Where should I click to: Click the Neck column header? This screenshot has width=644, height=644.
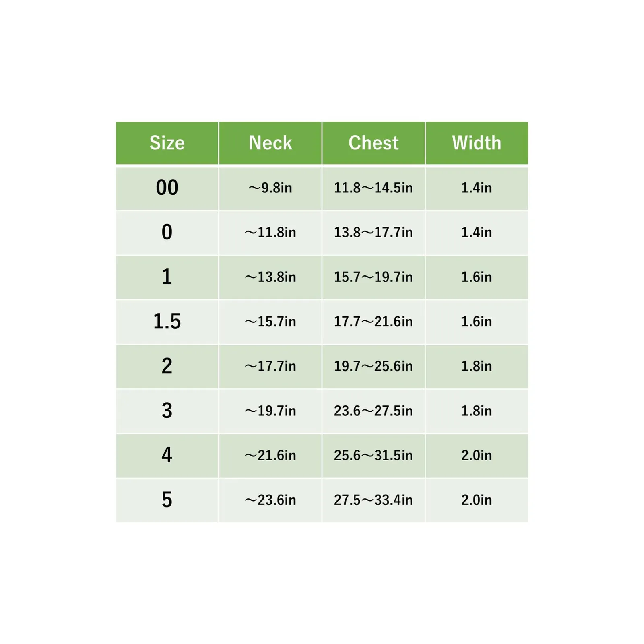(270, 143)
